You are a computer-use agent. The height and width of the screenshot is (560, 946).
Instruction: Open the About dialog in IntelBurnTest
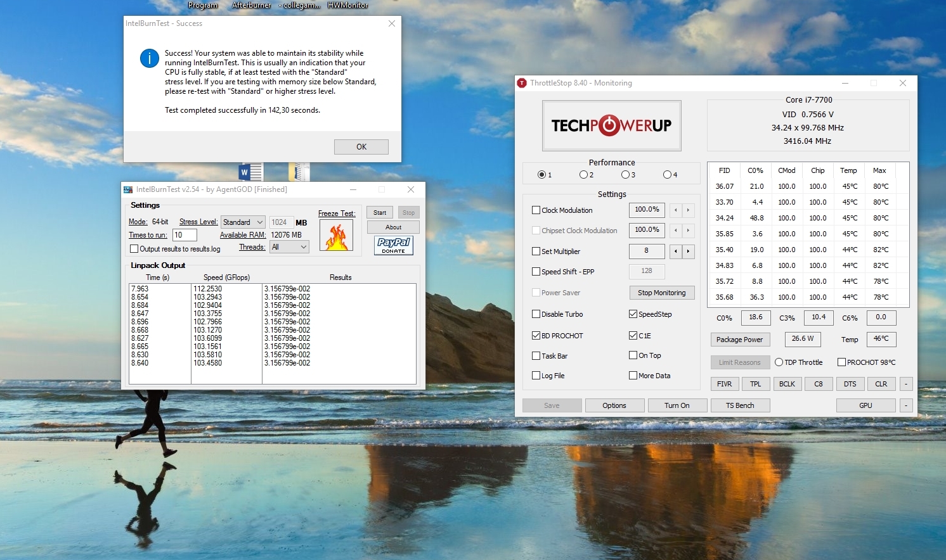(393, 227)
